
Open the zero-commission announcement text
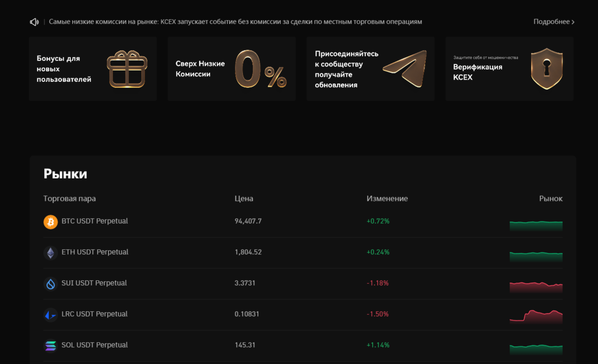pyautogui.click(x=235, y=22)
